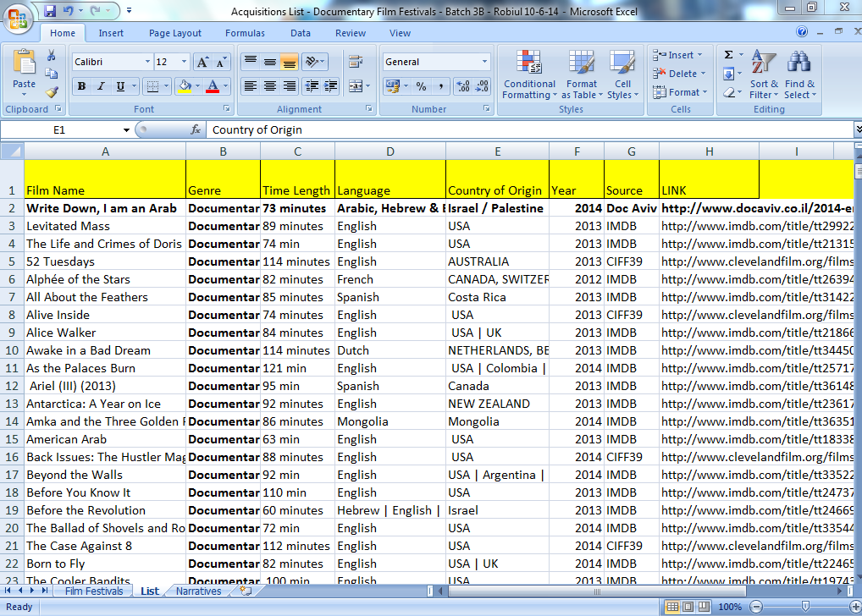Click the Delete cells button

point(677,74)
